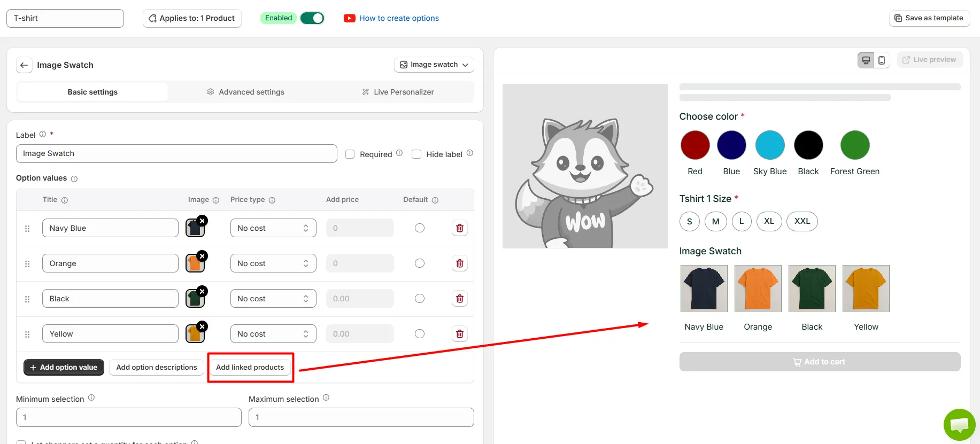
Task: Open the Advanced settings tab
Action: tap(245, 92)
